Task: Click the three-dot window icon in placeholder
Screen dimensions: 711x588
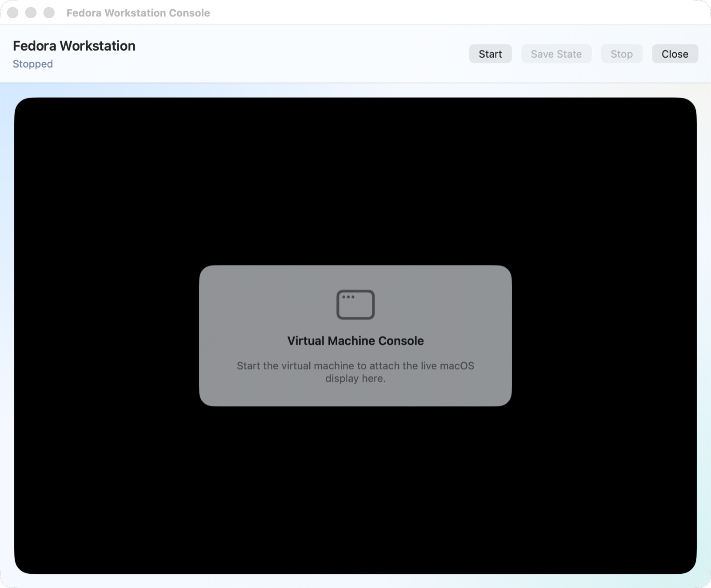Action: pos(355,305)
